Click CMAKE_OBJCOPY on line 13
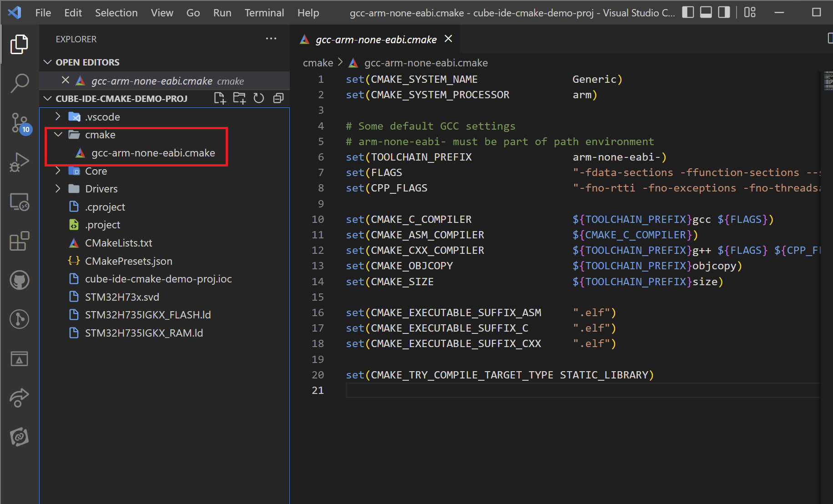Screen dimensions: 833x504 click(x=412, y=266)
